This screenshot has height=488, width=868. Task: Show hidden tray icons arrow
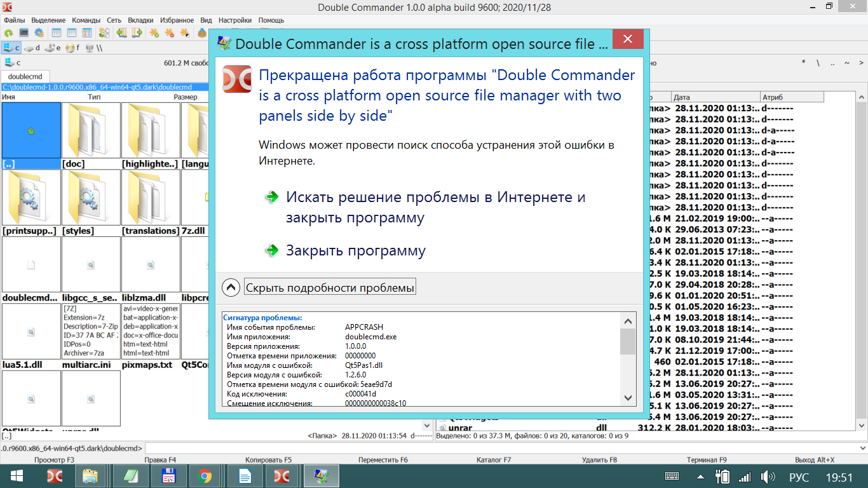click(700, 476)
